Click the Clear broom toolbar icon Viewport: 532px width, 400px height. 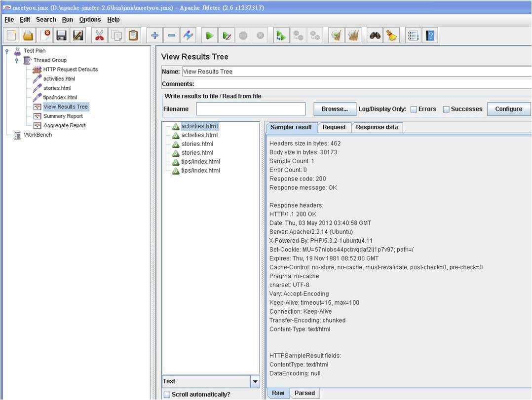(x=336, y=35)
